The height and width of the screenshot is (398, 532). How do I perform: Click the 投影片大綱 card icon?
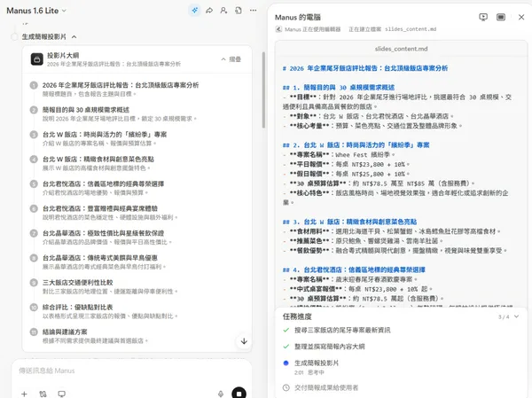(x=37, y=59)
